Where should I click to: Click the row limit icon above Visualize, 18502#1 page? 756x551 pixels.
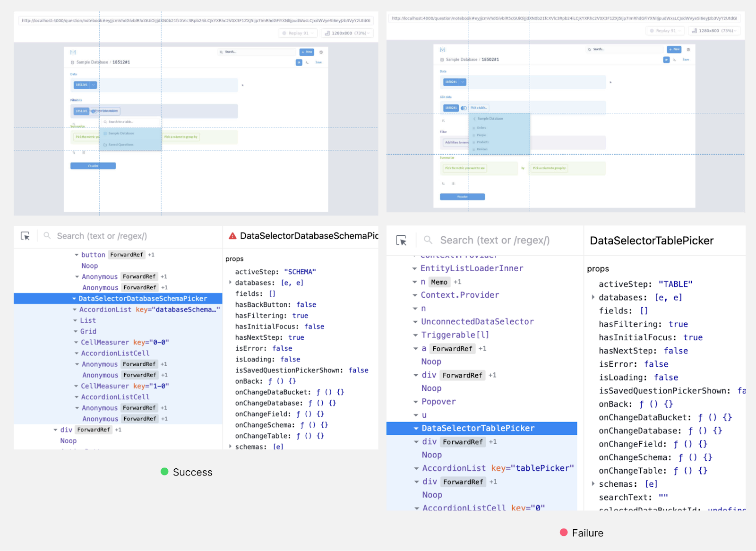point(453,183)
